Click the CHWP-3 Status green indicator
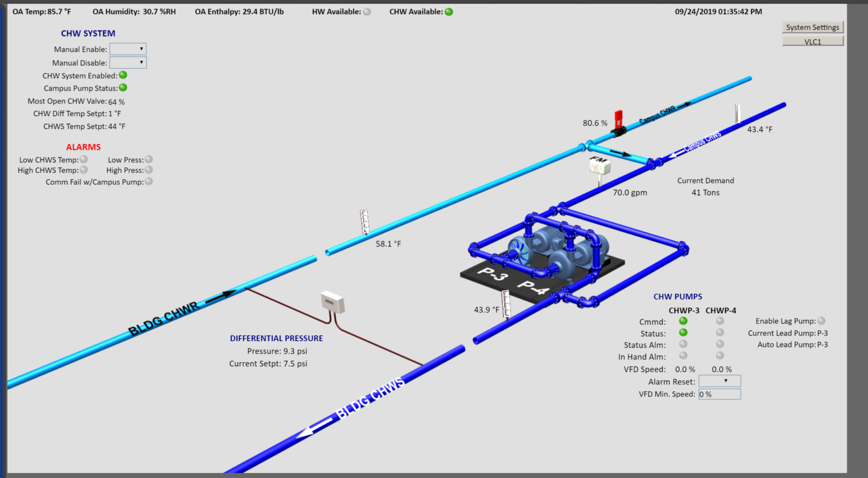The height and width of the screenshot is (478, 868). (683, 332)
